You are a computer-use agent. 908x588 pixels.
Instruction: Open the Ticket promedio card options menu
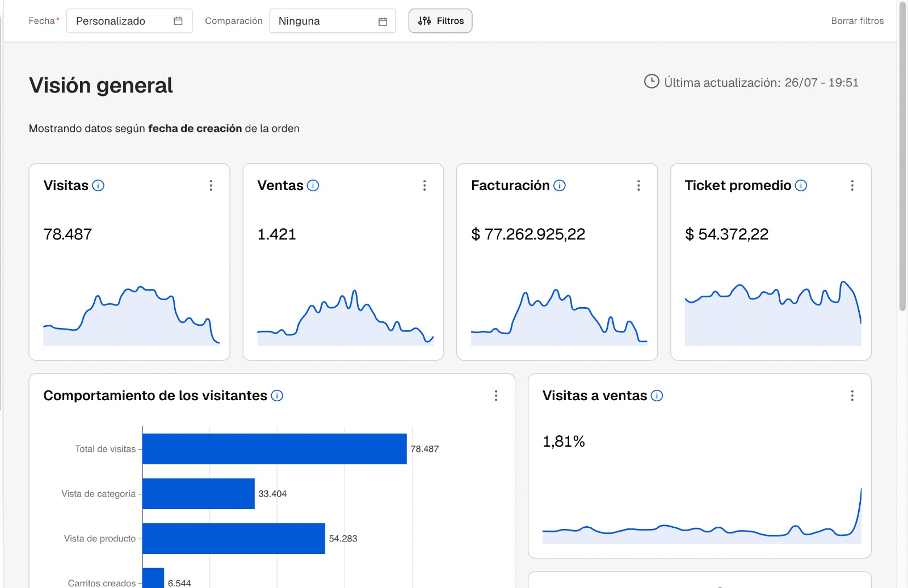[x=852, y=186]
